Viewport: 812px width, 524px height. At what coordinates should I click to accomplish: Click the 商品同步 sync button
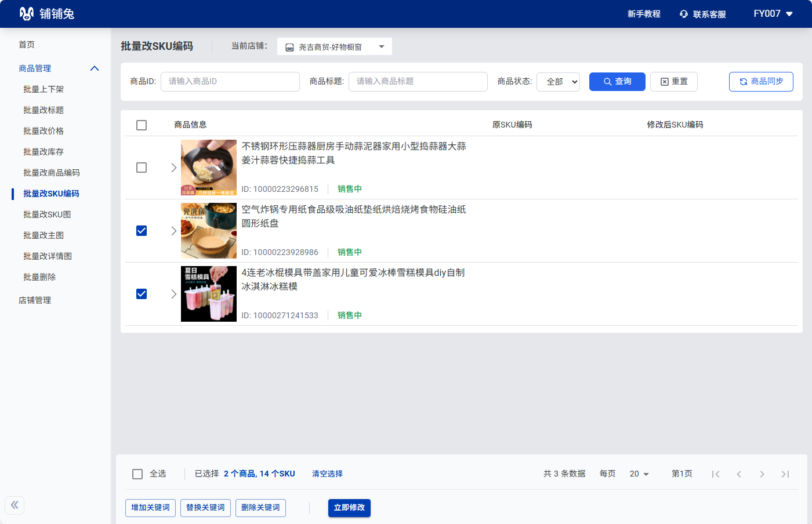(x=761, y=82)
